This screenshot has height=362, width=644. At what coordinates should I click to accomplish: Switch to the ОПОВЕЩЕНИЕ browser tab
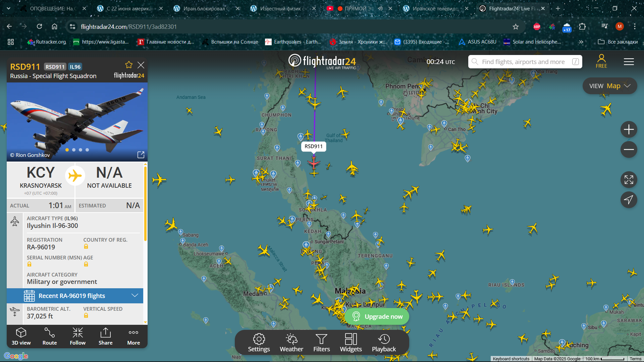pos(54,8)
